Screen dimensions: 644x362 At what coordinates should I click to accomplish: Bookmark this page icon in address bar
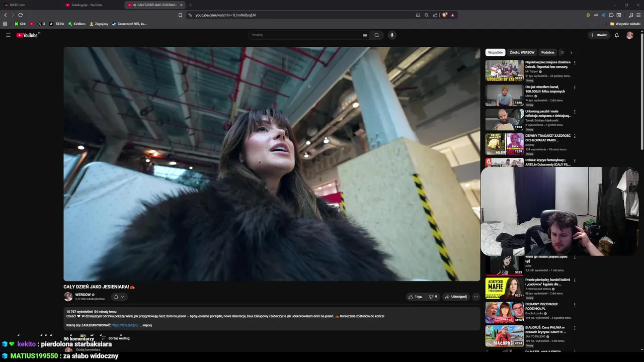(180, 15)
